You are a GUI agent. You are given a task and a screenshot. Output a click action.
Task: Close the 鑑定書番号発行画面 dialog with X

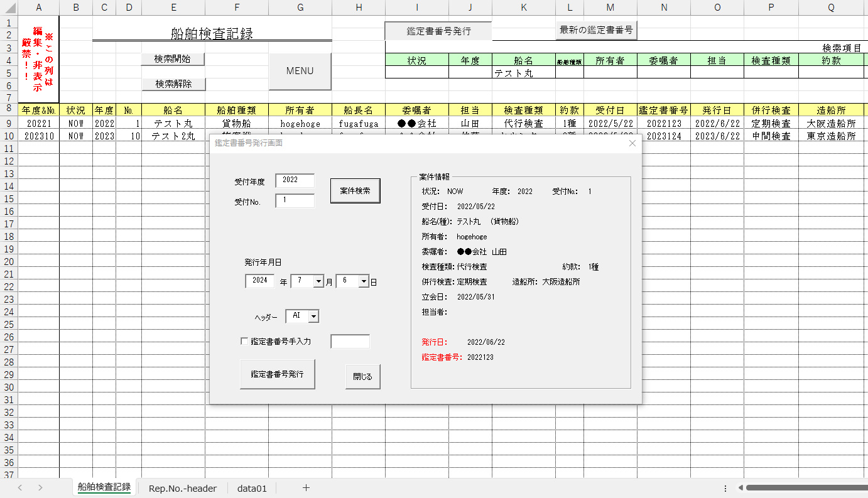[632, 143]
